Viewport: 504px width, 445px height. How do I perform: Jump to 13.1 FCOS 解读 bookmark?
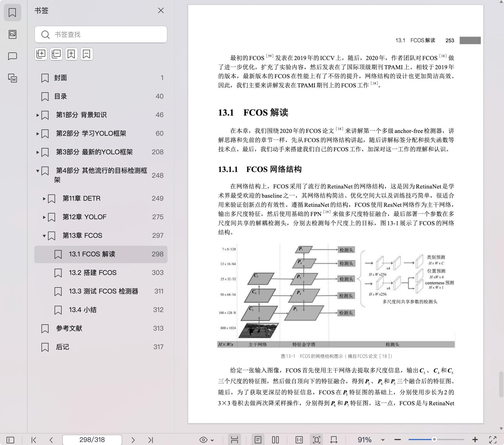click(x=101, y=254)
